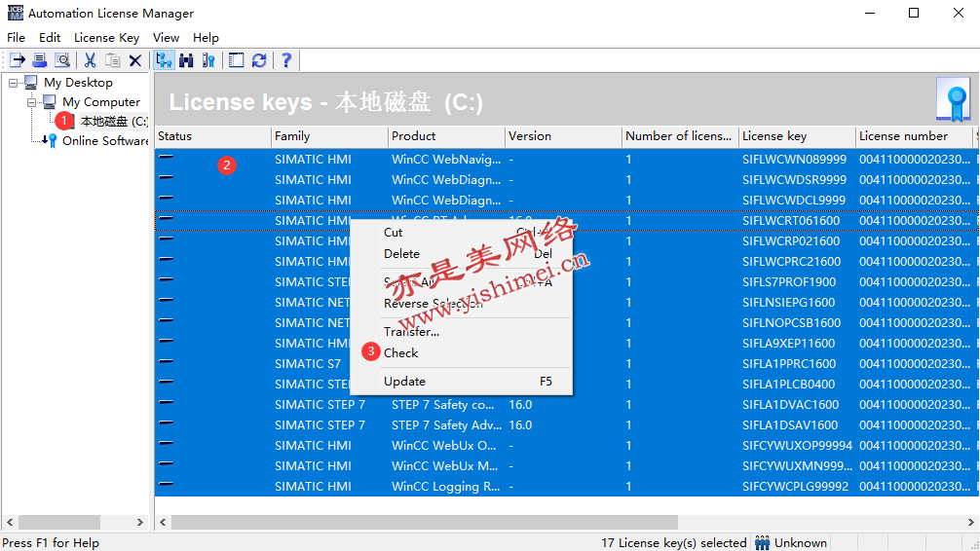Click license list horizontal scrollbar thumb
980x551 pixels.
click(x=425, y=522)
